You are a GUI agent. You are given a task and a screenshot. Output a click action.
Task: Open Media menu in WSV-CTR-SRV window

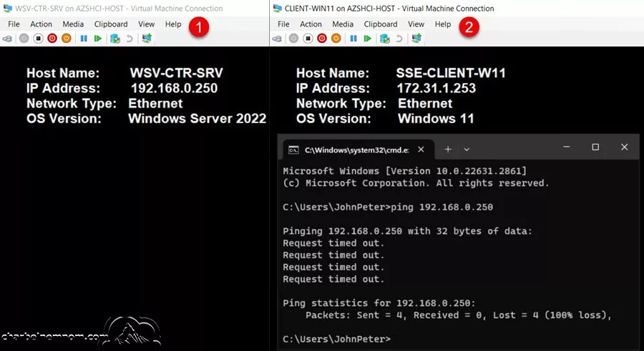[x=73, y=24]
